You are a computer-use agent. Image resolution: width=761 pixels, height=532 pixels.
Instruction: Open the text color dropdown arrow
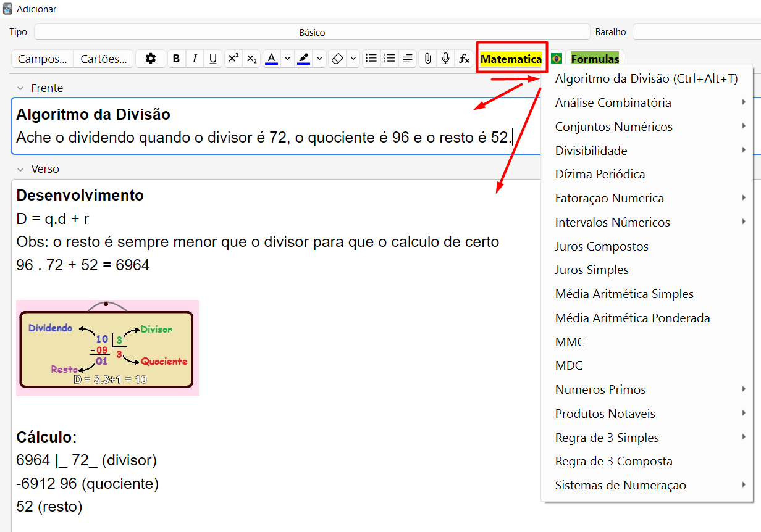point(287,59)
